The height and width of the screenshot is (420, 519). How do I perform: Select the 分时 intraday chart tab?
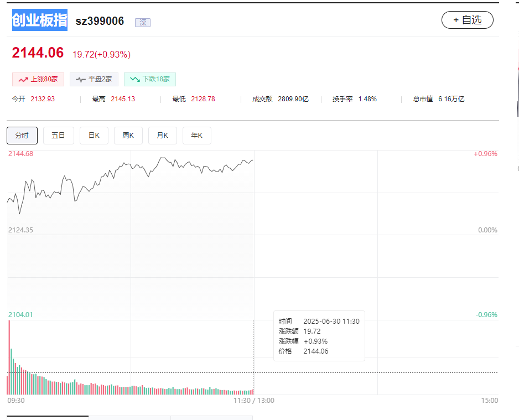22,136
